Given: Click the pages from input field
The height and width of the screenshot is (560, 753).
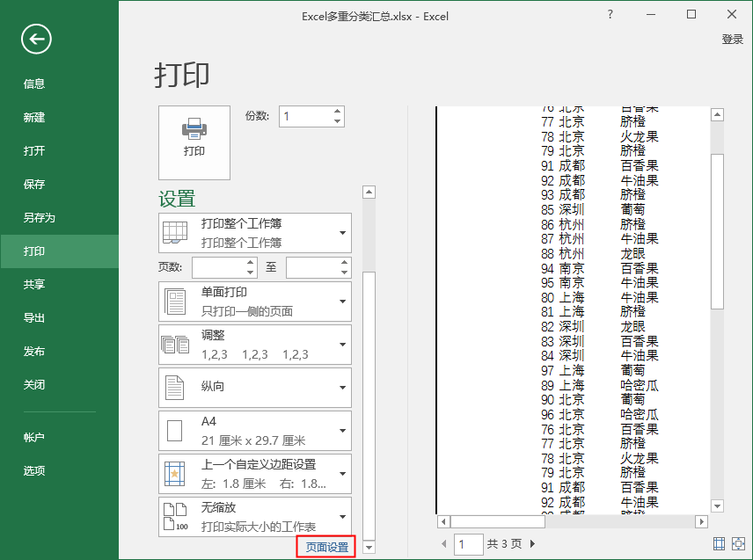Looking at the screenshot, I should pyautogui.click(x=219, y=267).
